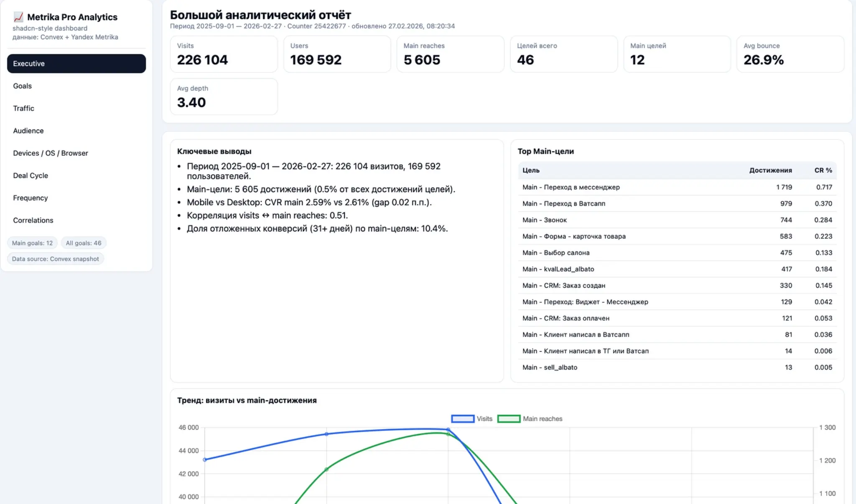856x504 pixels.
Task: Click the CR value 0.006
Action: [x=823, y=351]
